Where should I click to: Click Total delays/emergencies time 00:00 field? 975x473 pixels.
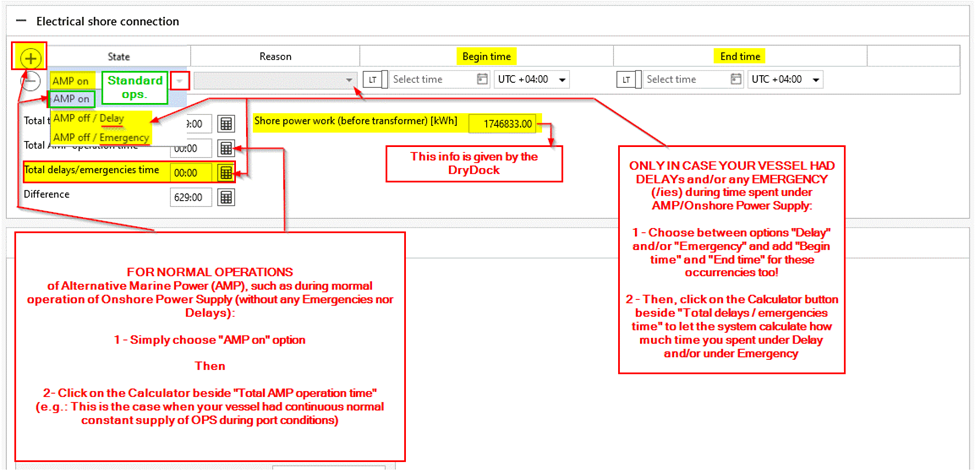point(190,172)
